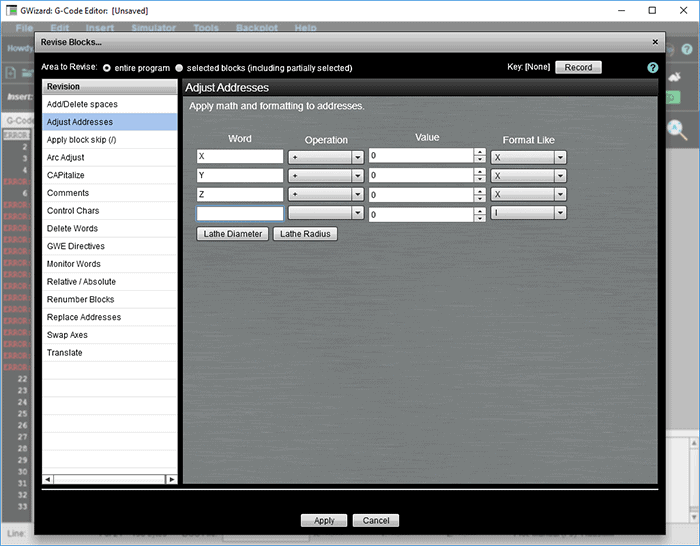Click revision list scroll left arrow
The width and height of the screenshot is (700, 546).
[x=48, y=479]
